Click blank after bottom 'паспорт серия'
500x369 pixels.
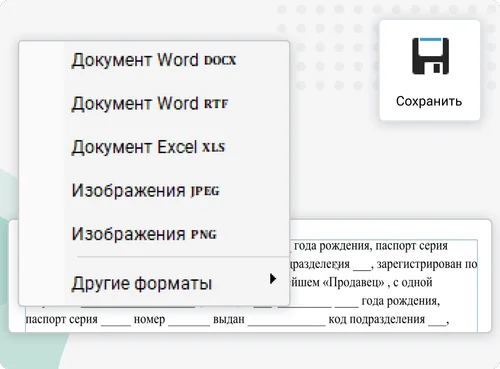click(x=116, y=320)
